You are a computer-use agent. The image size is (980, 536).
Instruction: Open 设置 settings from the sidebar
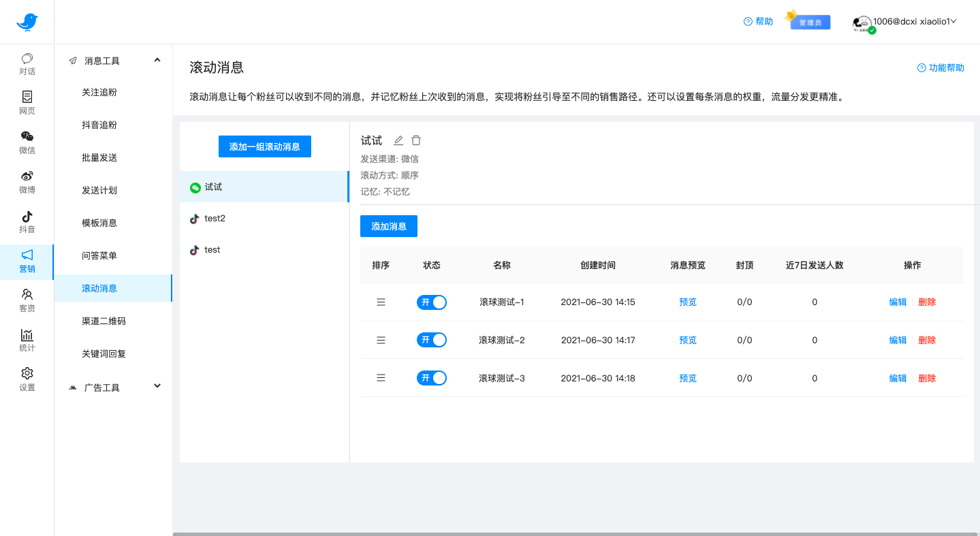click(27, 379)
